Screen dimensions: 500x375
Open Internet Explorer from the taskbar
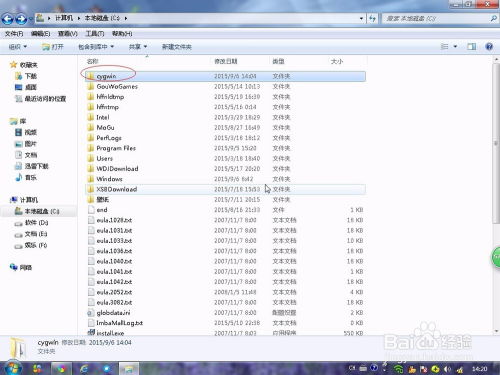tap(84, 369)
